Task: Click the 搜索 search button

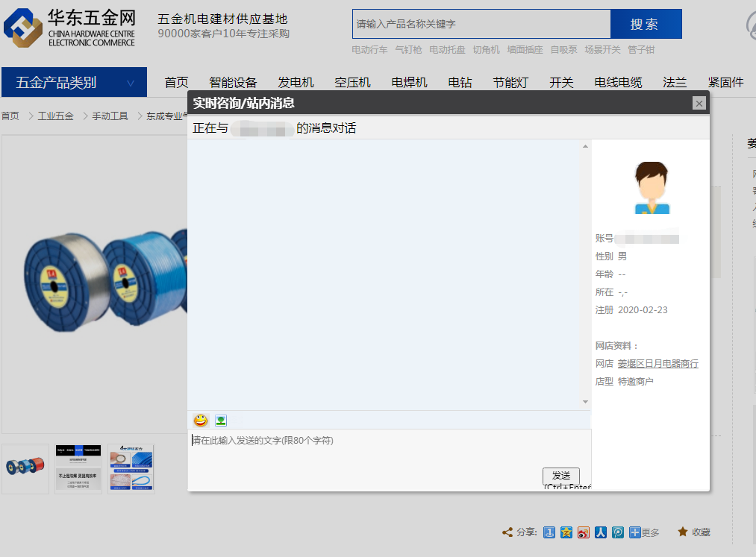Action: tap(645, 24)
